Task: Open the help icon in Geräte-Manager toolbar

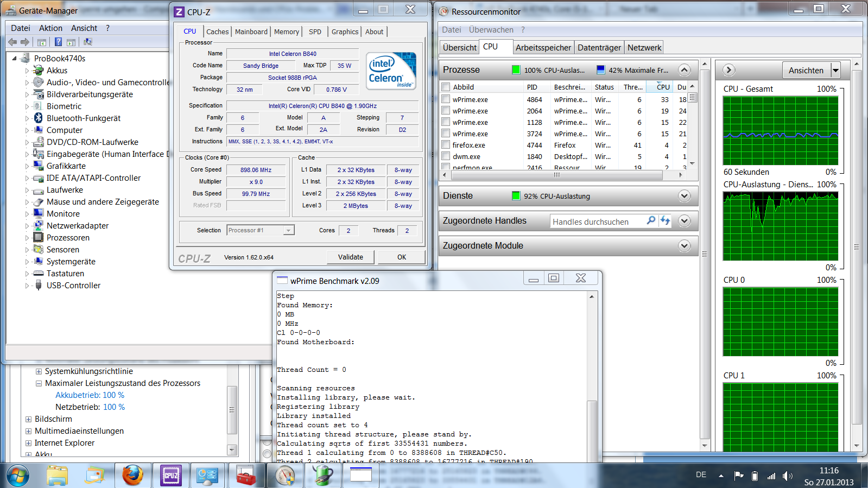Action: pyautogui.click(x=58, y=42)
